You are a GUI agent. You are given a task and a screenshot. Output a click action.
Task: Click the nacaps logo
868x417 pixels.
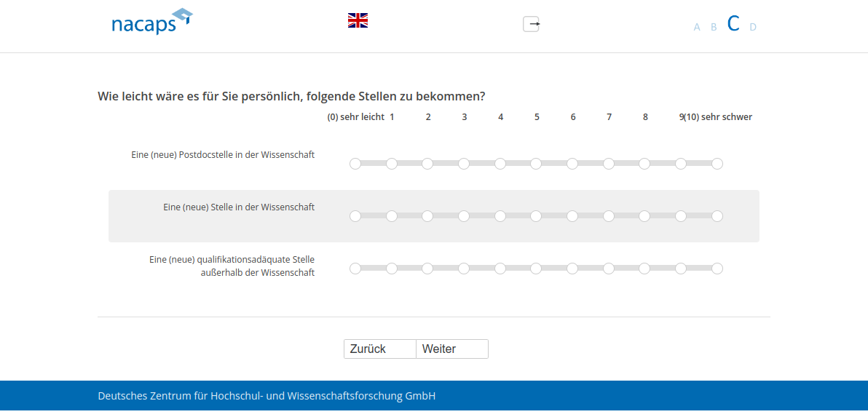[151, 23]
